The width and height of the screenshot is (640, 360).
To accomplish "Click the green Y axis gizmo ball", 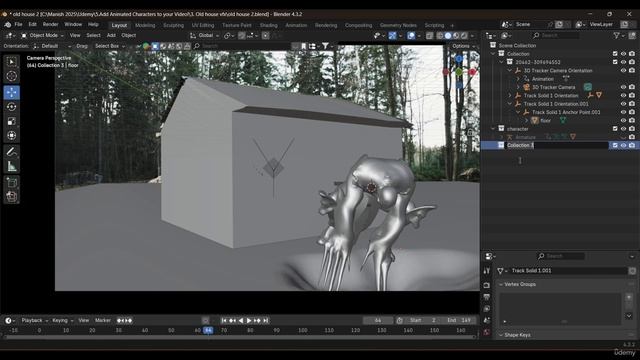I will click(459, 72).
